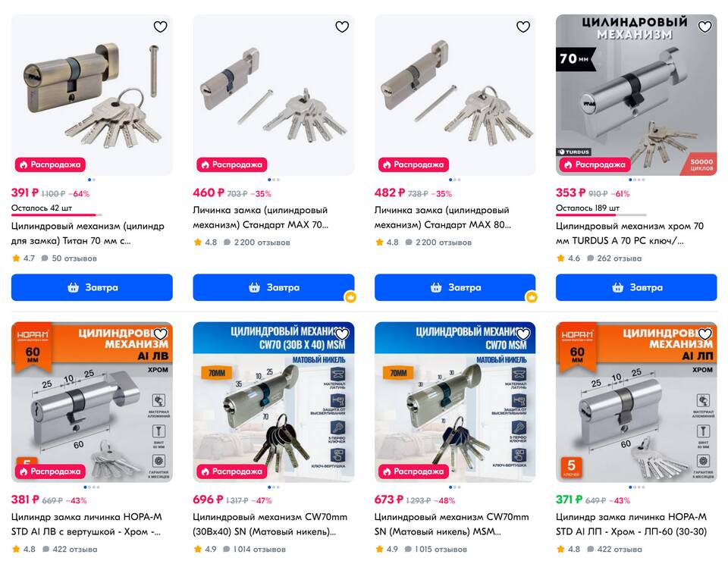Favorite the Титан 70 мм cylinder product

point(160,27)
